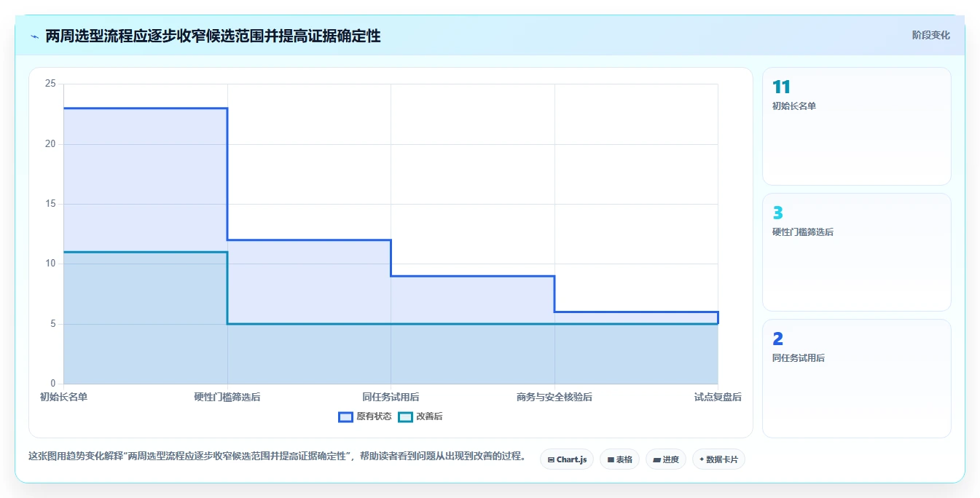The width and height of the screenshot is (980, 498).
Task: Click x-axis label 试点复盘后
Action: [x=718, y=397]
